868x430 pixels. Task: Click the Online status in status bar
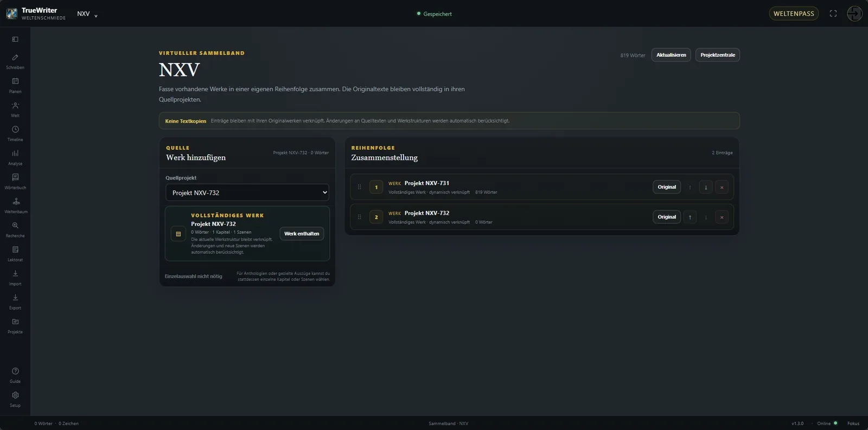[x=827, y=423]
